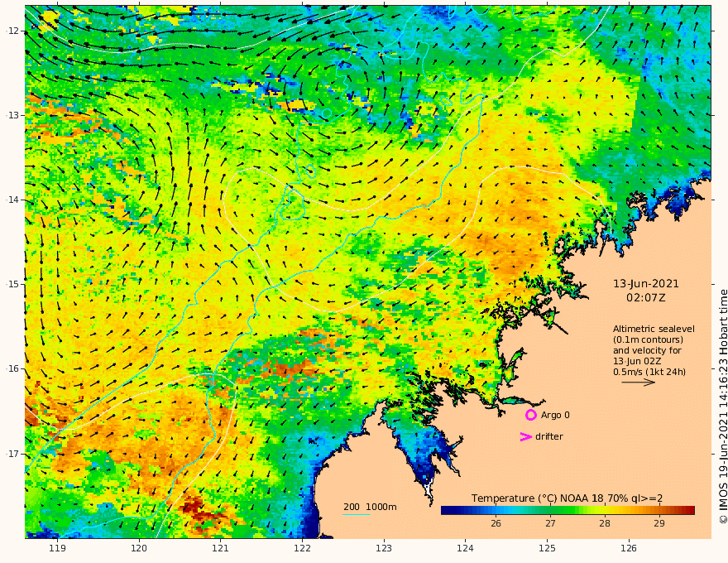This screenshot has height=563, width=728.
Task: Click the '02:07Z' time label
Action: 646,298
